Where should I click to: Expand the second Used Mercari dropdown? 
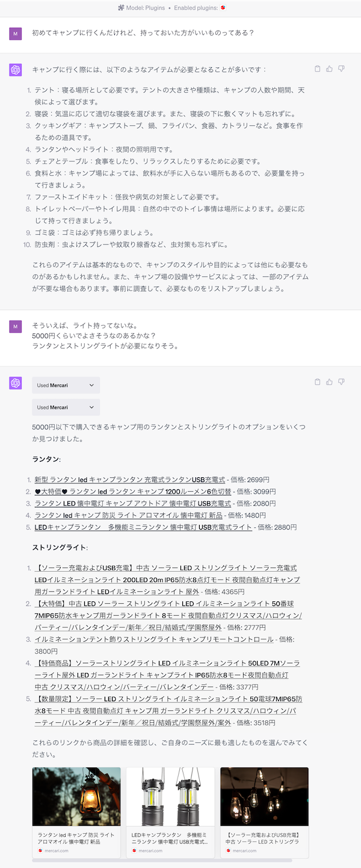66,408
